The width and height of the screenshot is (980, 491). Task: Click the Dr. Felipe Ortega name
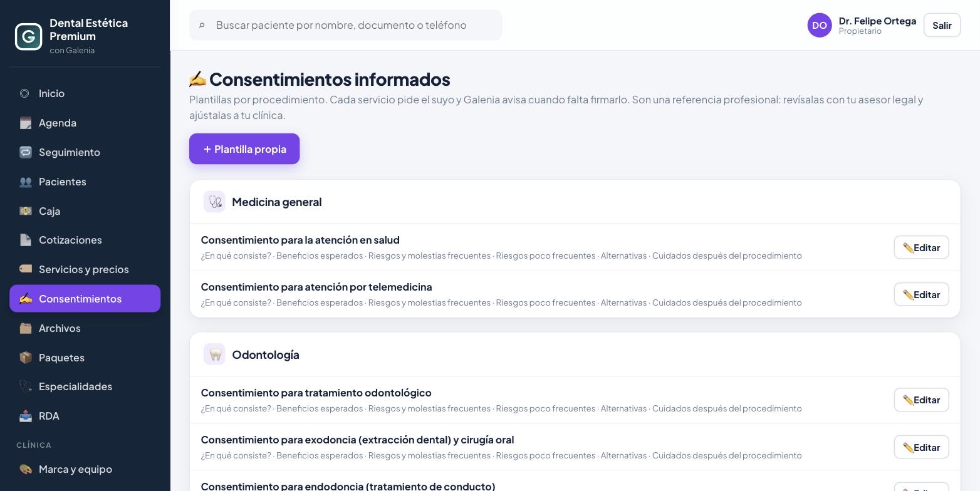(877, 21)
